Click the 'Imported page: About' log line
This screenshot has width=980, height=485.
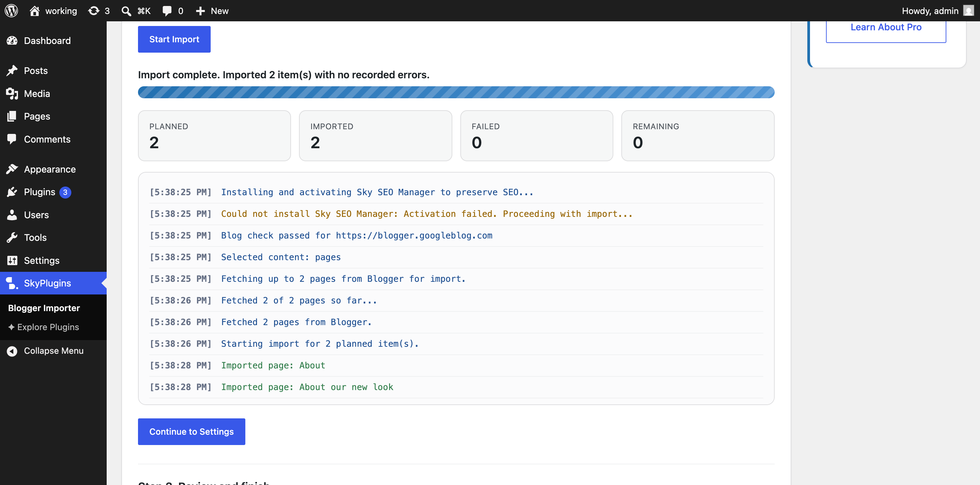(x=456, y=366)
